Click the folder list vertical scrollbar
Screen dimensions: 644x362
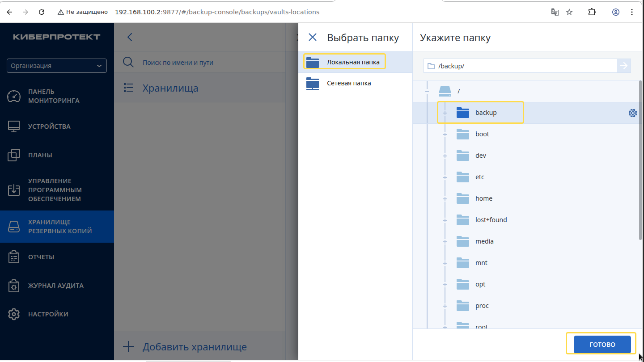click(640, 161)
